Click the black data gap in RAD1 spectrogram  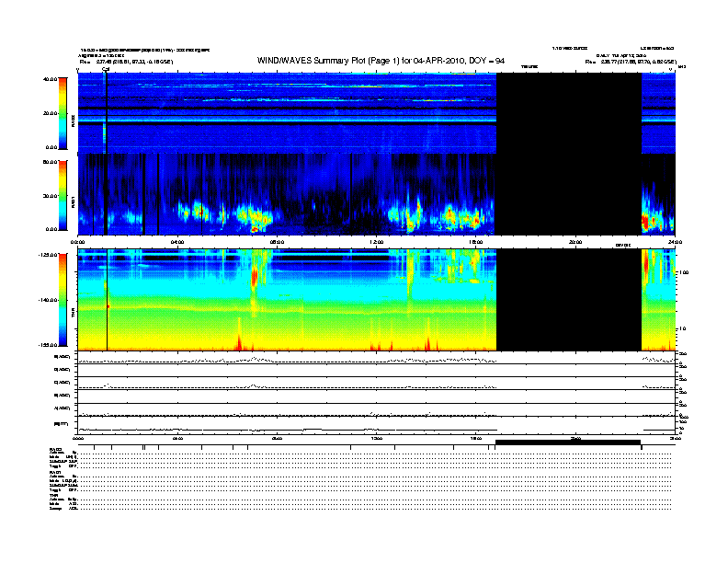[569, 195]
